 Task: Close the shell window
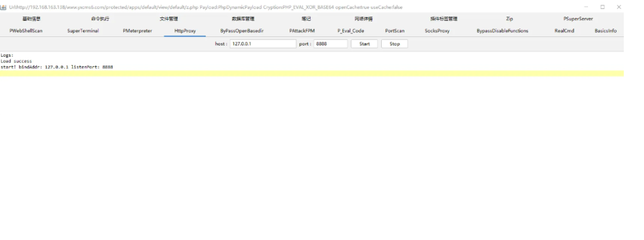[618, 7]
